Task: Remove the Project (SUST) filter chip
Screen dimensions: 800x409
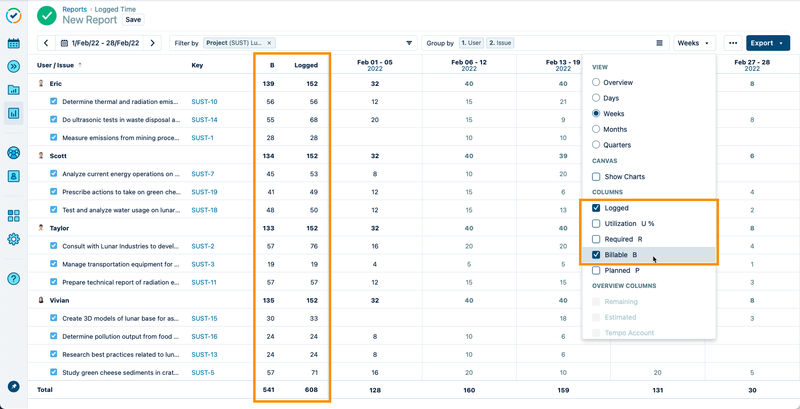Action: (269, 43)
